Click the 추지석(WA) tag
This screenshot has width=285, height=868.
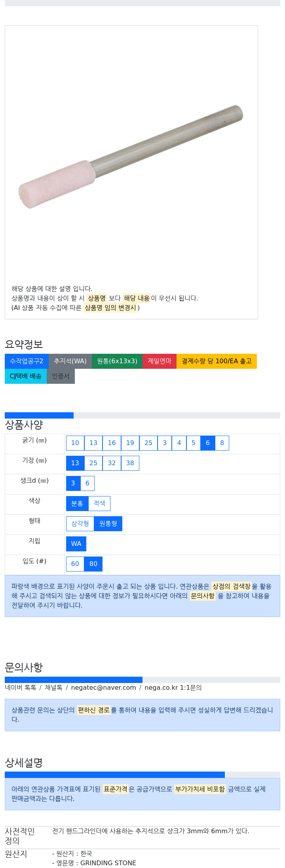point(70,361)
